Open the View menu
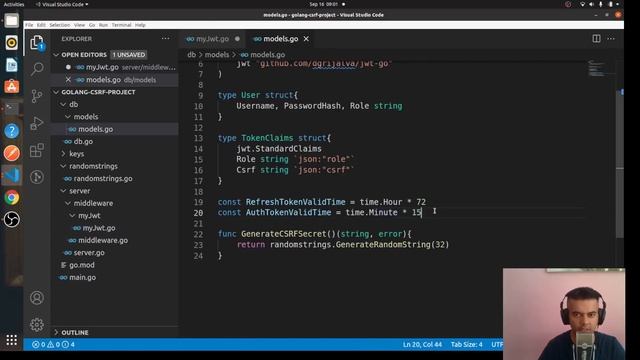Image resolution: width=640 pixels, height=360 pixels. click(80, 25)
